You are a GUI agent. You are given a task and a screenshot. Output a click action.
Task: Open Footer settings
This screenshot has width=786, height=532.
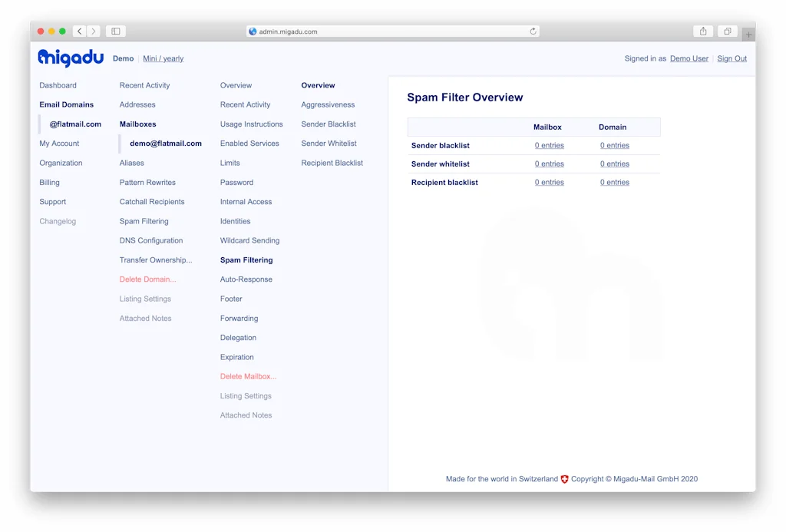pyautogui.click(x=231, y=299)
